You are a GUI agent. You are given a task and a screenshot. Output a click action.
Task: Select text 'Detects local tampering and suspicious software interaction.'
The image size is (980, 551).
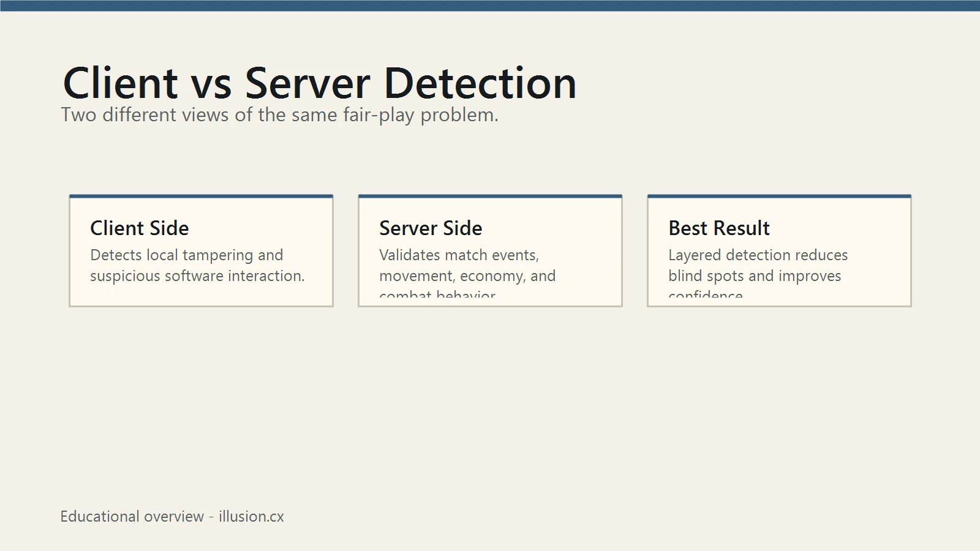pyautogui.click(x=197, y=265)
